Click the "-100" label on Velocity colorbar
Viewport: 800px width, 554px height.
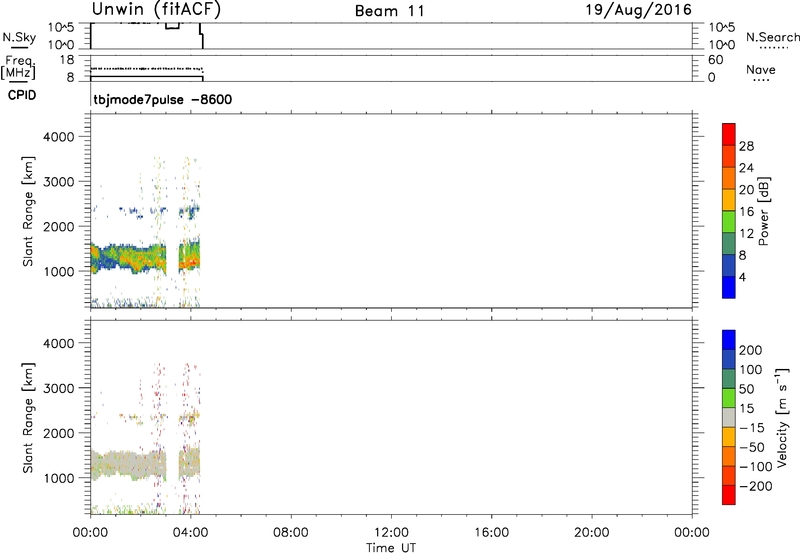click(756, 467)
